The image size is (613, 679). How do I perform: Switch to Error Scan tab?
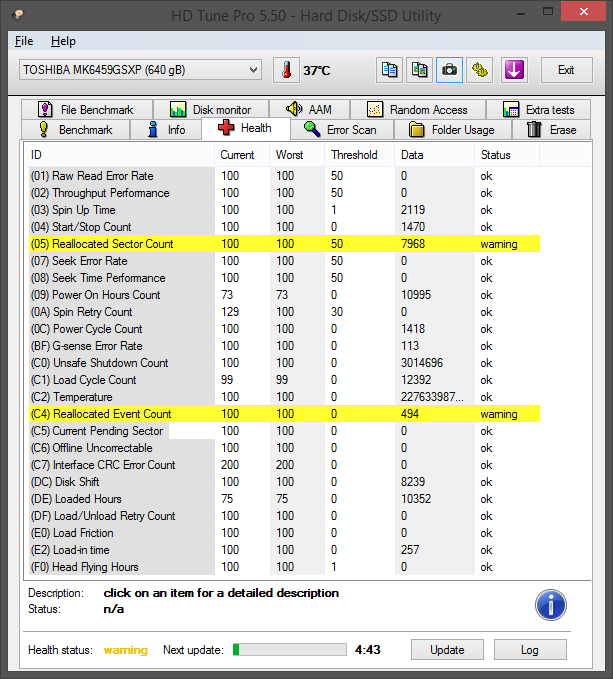pos(342,129)
